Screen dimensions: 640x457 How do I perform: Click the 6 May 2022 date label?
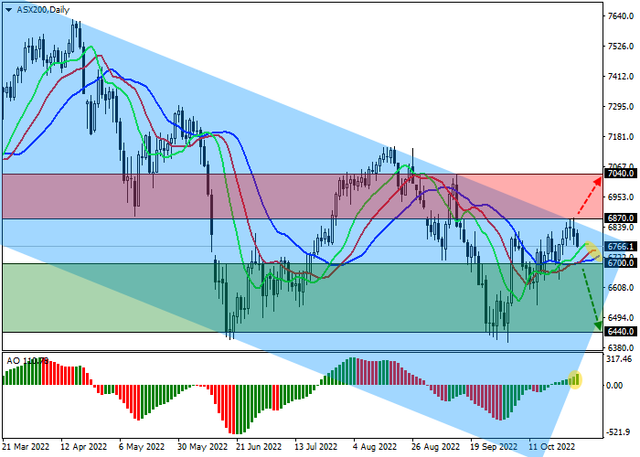(142, 447)
